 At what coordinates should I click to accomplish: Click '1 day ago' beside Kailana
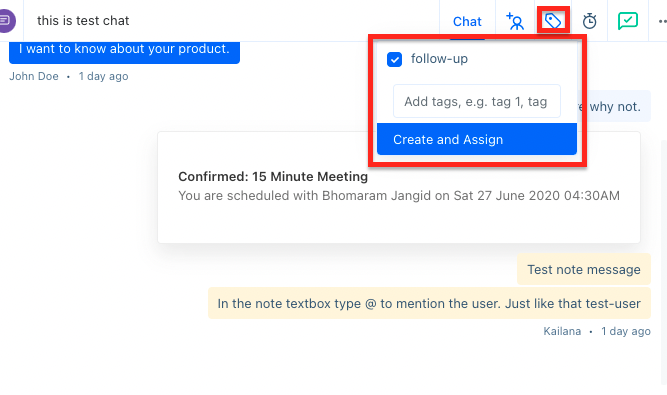click(626, 331)
